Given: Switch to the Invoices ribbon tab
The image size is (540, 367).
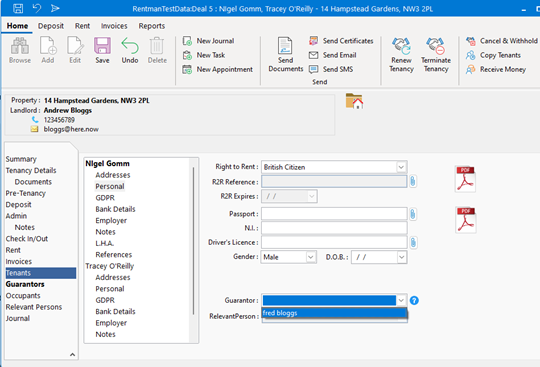Looking at the screenshot, I should [114, 26].
